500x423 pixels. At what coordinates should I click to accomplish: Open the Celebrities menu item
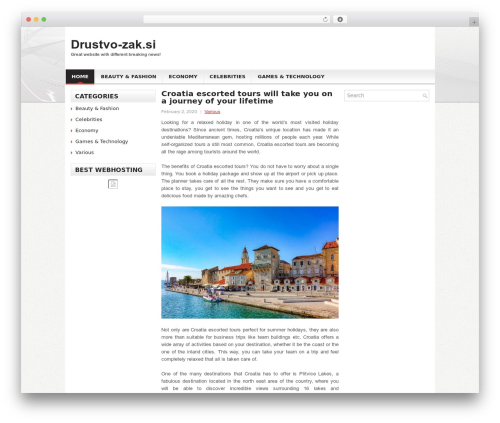pyautogui.click(x=227, y=77)
